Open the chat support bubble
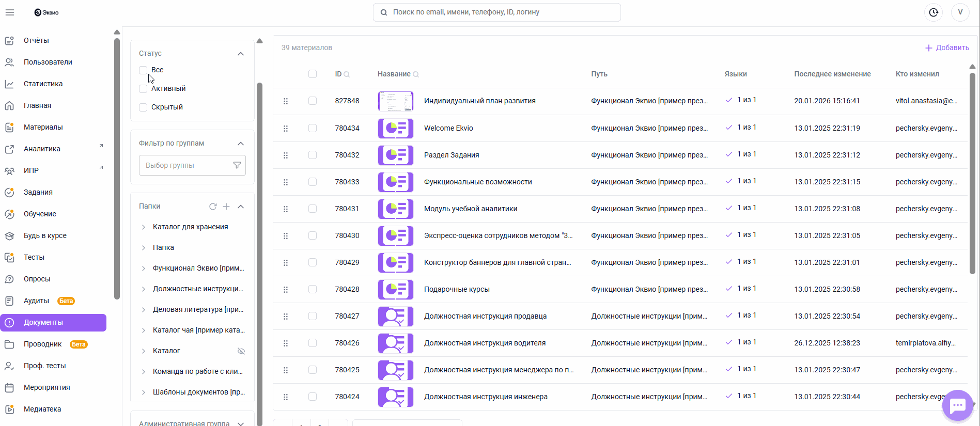 point(957,405)
